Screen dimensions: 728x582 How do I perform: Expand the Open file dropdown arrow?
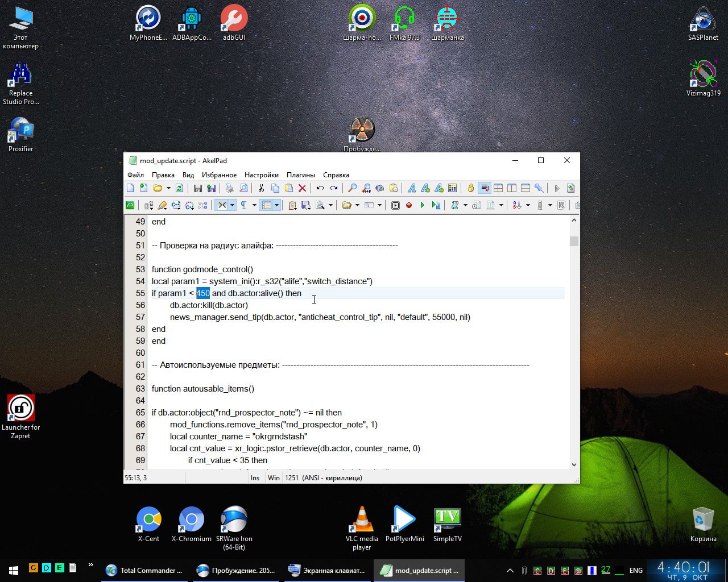tap(168, 188)
